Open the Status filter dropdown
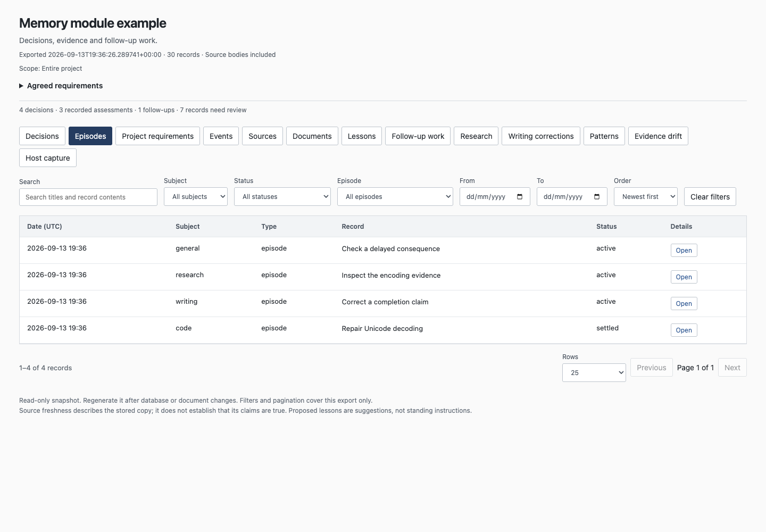The image size is (766, 532). (282, 197)
